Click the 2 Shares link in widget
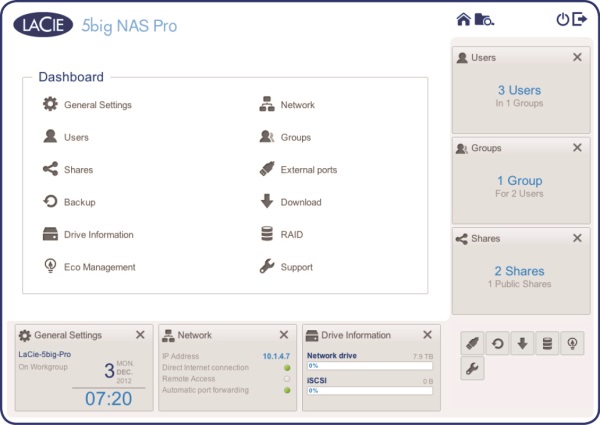Image resolution: width=600 pixels, height=425 pixels. click(519, 271)
